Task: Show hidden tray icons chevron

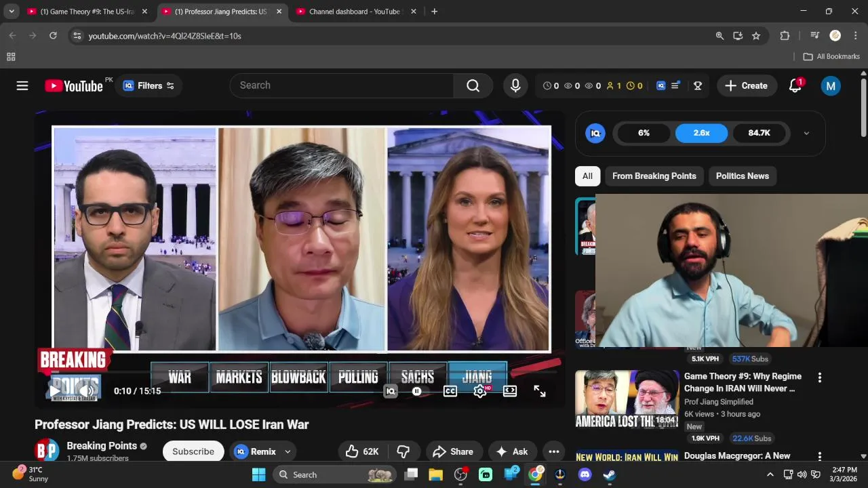Action: (770, 474)
